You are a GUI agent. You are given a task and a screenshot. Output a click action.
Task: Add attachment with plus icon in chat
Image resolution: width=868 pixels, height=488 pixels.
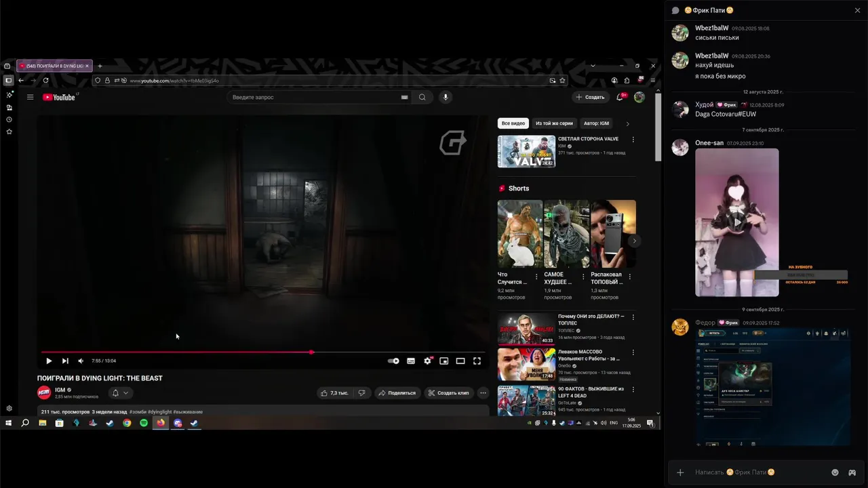point(681,472)
